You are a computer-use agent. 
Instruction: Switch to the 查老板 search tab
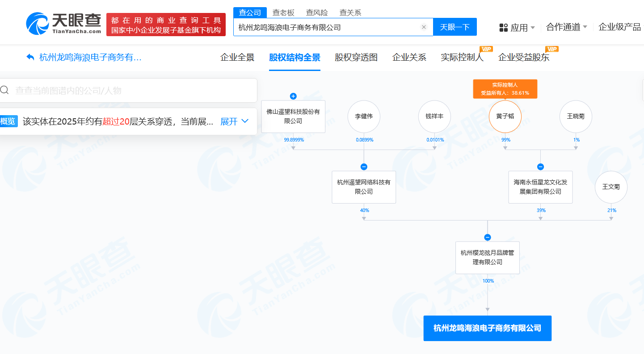point(283,12)
